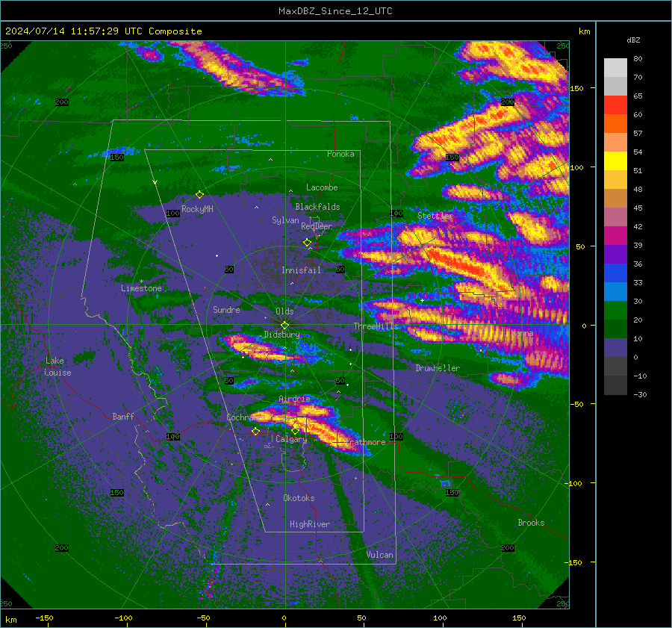Click the Blackfalds city label
Screen dimensions: 672x628
[x=317, y=207]
